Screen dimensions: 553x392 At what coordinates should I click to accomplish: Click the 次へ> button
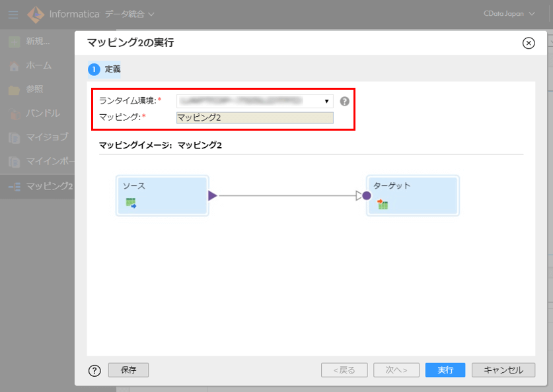pyautogui.click(x=396, y=370)
